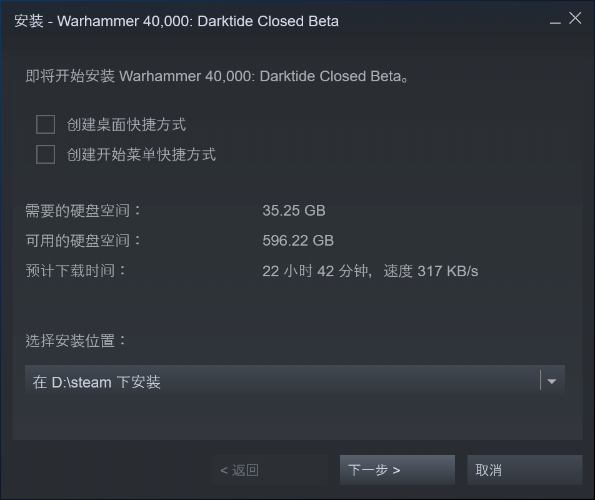
Task: Click the 预计下载时间 label
Action: pos(75,271)
